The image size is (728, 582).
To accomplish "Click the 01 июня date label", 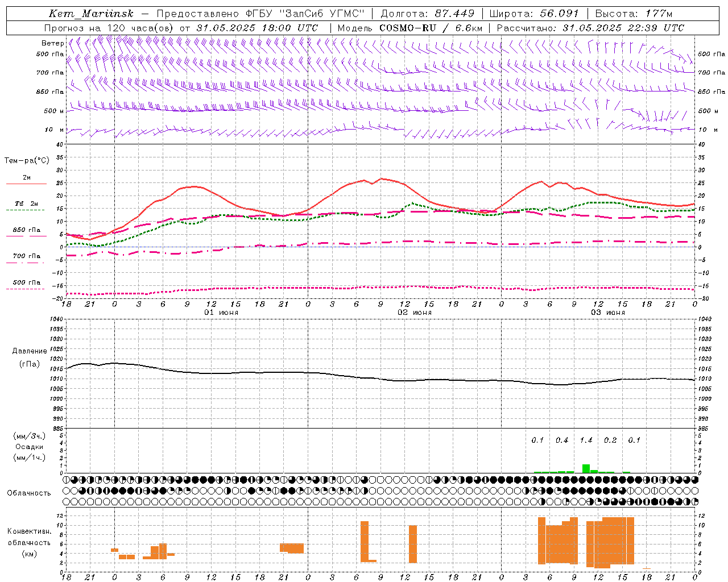I will 221,313.
